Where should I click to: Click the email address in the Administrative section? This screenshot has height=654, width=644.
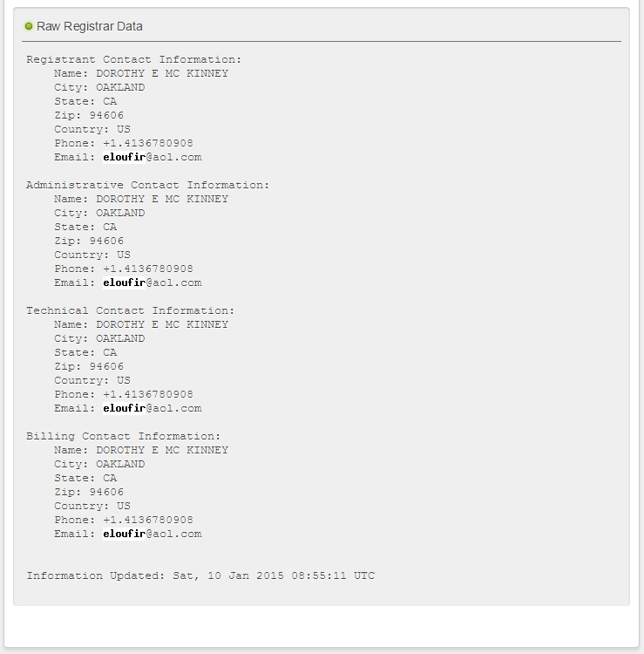[x=152, y=283]
